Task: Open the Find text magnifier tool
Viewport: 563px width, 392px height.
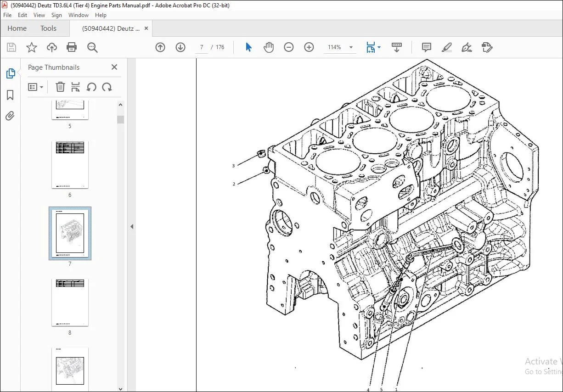Action: point(92,47)
